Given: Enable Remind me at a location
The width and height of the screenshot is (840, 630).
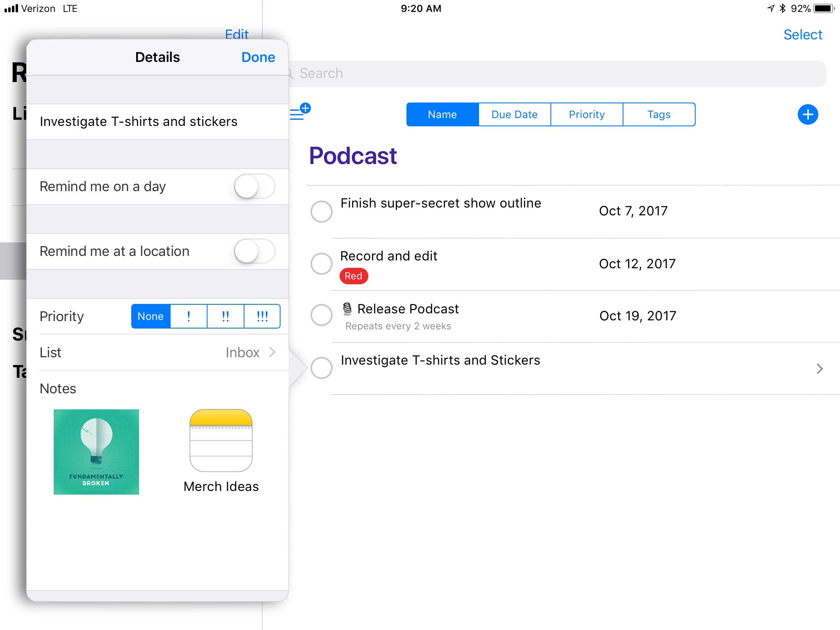Looking at the screenshot, I should (x=254, y=251).
